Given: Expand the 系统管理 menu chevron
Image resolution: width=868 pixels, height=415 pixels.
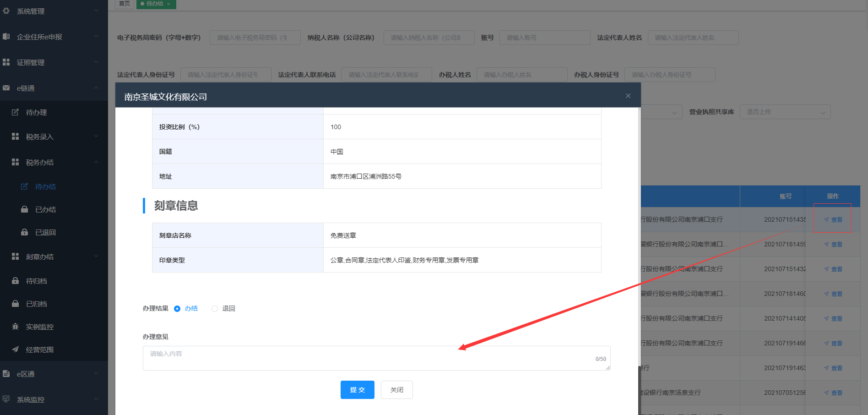Looking at the screenshot, I should [96, 11].
